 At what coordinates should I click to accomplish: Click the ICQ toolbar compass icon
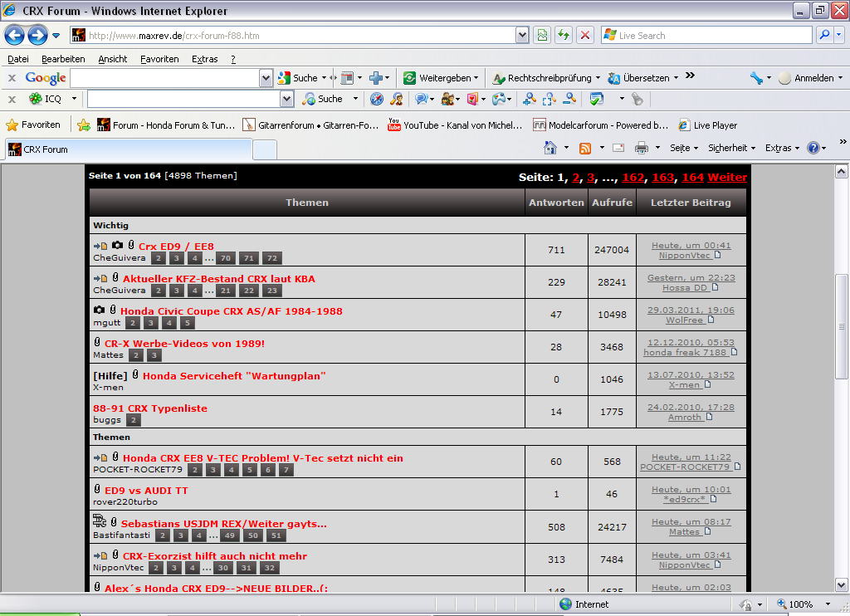click(377, 99)
